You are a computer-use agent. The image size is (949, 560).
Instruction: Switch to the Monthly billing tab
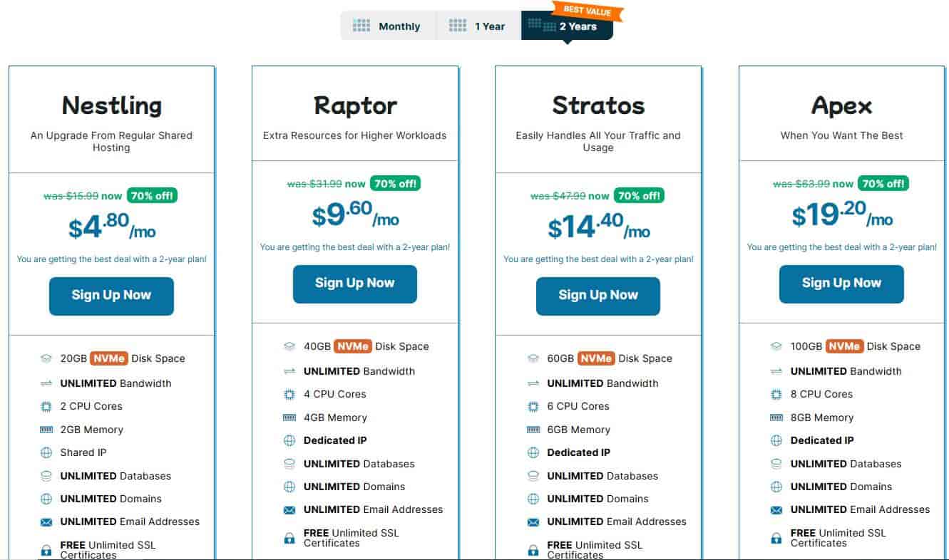388,26
